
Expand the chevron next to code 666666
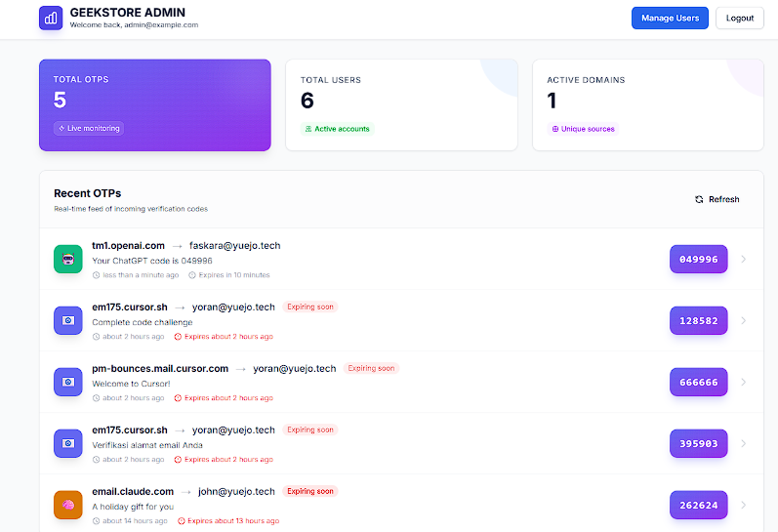click(743, 382)
